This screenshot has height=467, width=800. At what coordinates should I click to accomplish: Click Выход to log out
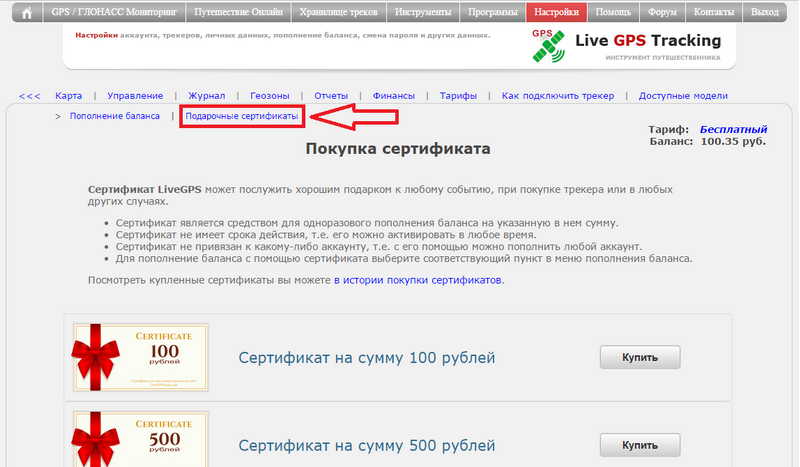(765, 13)
